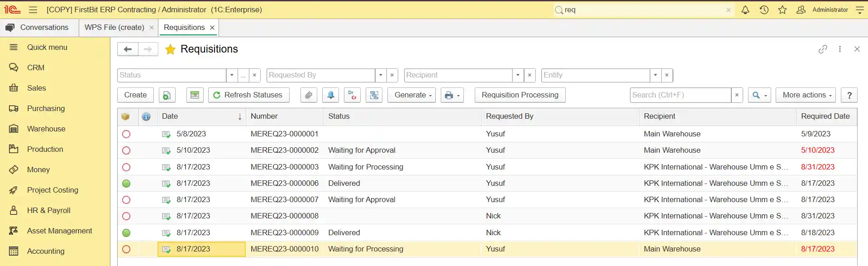This screenshot has height=266, width=868.
Task: Open the three-dot form options menu
Action: [x=840, y=49]
